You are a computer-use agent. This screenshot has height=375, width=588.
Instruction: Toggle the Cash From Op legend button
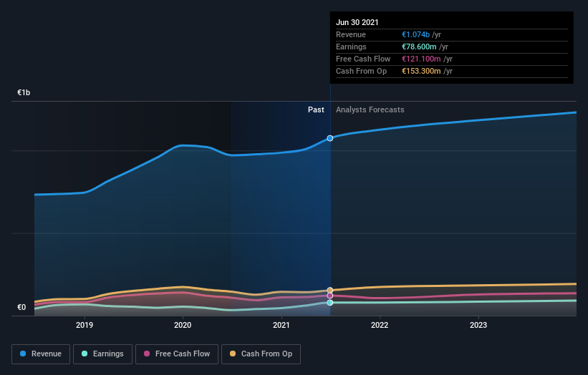coord(261,354)
